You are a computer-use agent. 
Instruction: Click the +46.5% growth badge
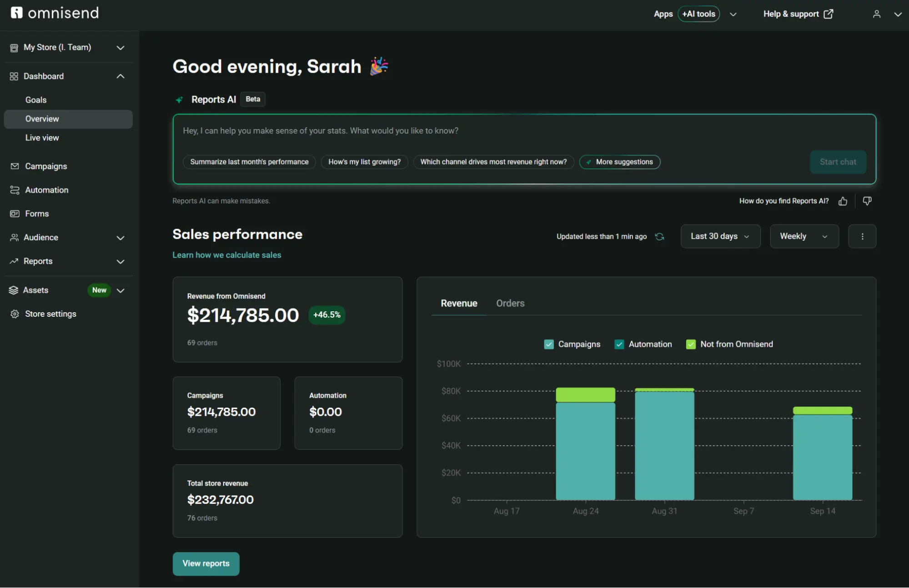click(326, 315)
